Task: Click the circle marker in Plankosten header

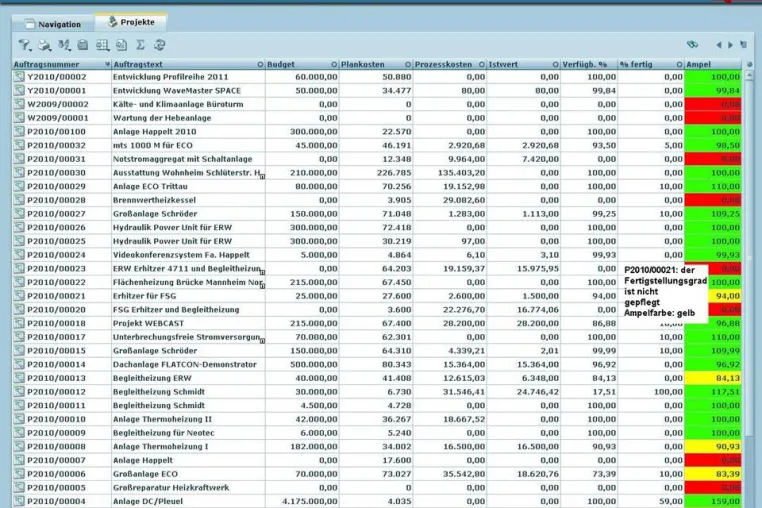Action: pos(408,64)
